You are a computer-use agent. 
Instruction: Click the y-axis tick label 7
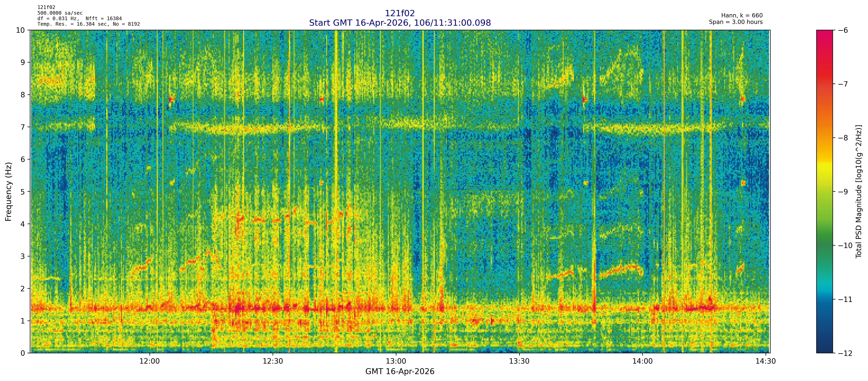tap(23, 127)
